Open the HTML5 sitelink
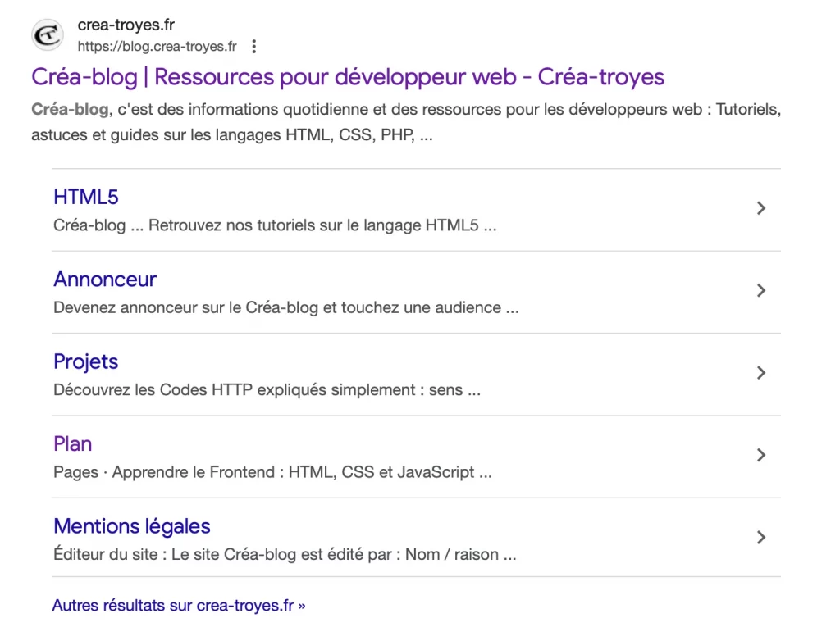 click(85, 197)
